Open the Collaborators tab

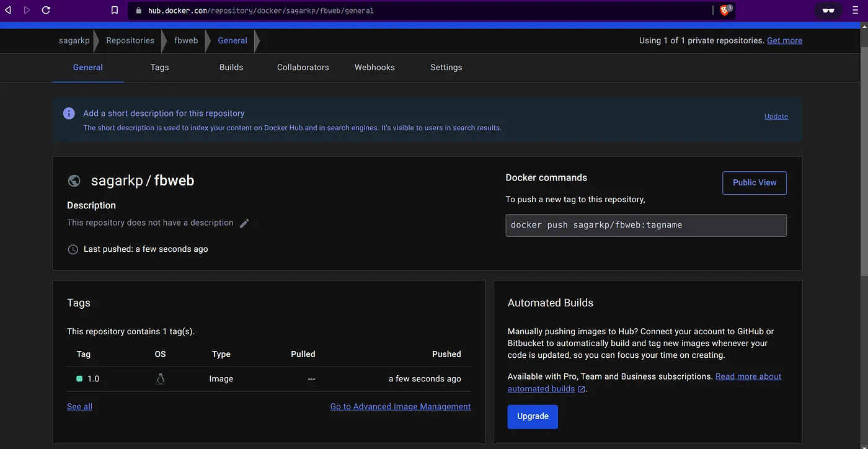click(x=303, y=68)
